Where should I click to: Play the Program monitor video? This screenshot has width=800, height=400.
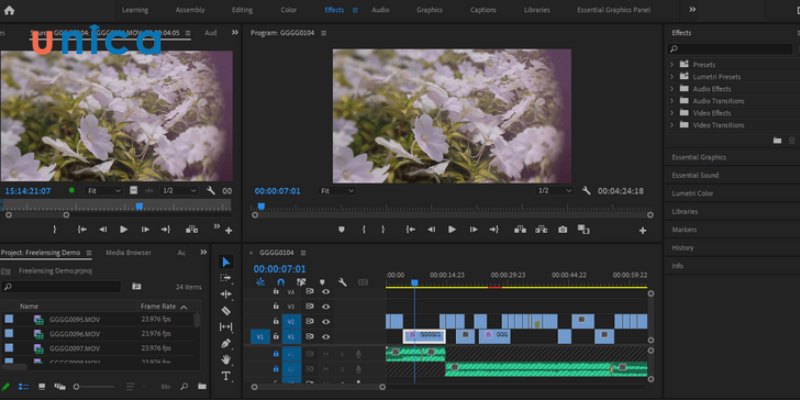(x=451, y=229)
